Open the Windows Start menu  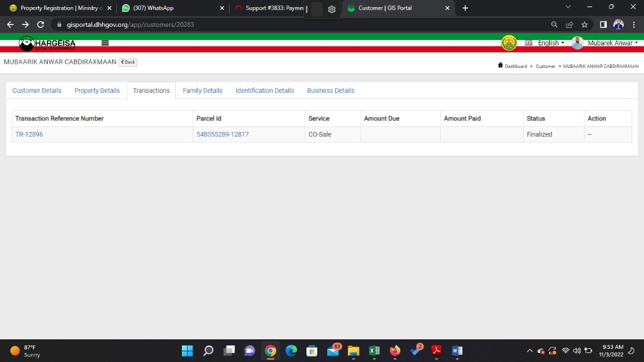tap(187, 351)
